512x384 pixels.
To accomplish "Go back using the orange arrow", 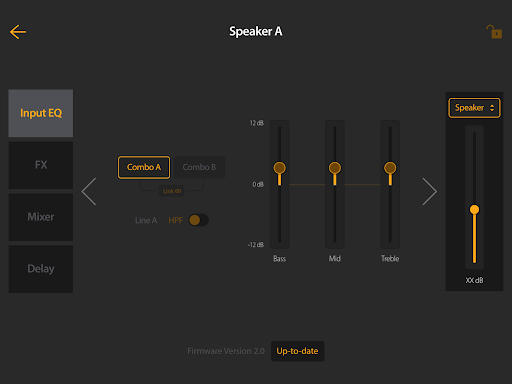I will click(18, 32).
